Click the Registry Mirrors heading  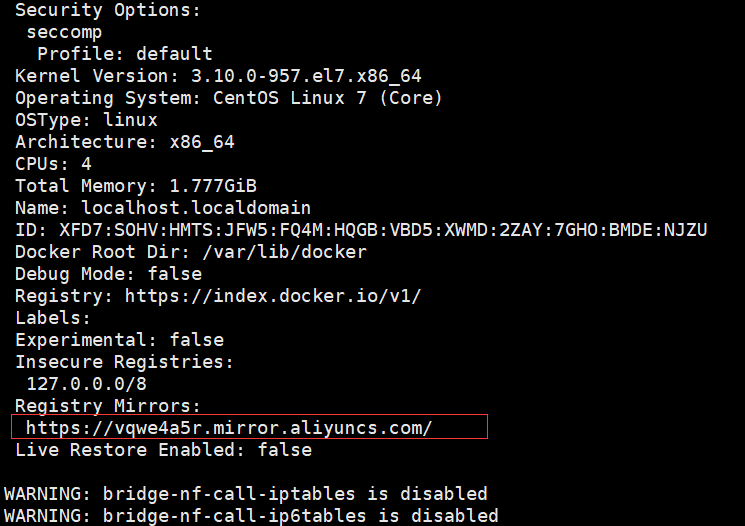[x=108, y=406]
